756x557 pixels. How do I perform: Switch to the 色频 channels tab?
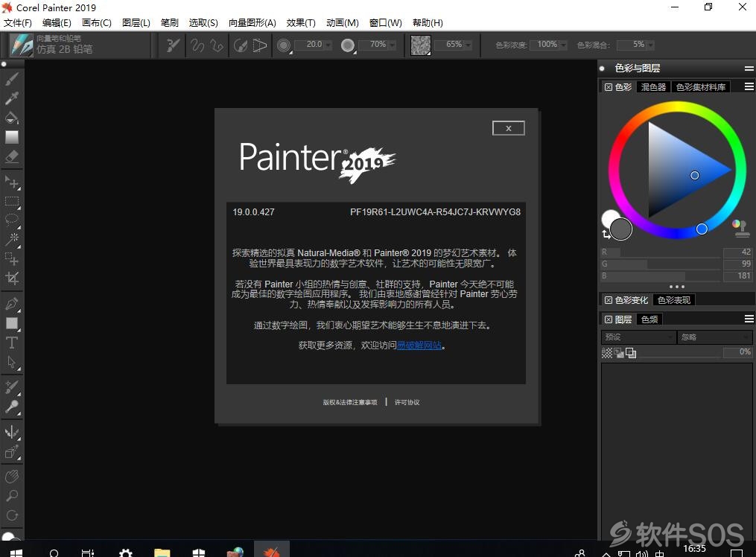(x=649, y=319)
